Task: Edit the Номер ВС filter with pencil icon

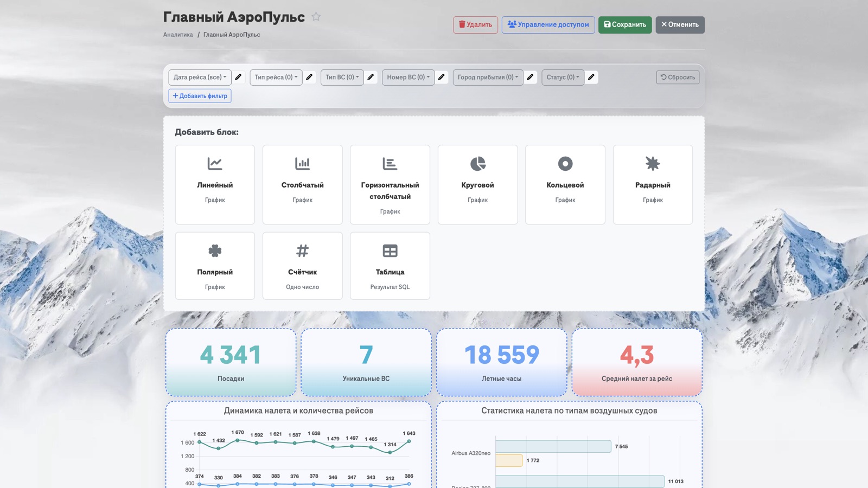Action: click(x=442, y=77)
